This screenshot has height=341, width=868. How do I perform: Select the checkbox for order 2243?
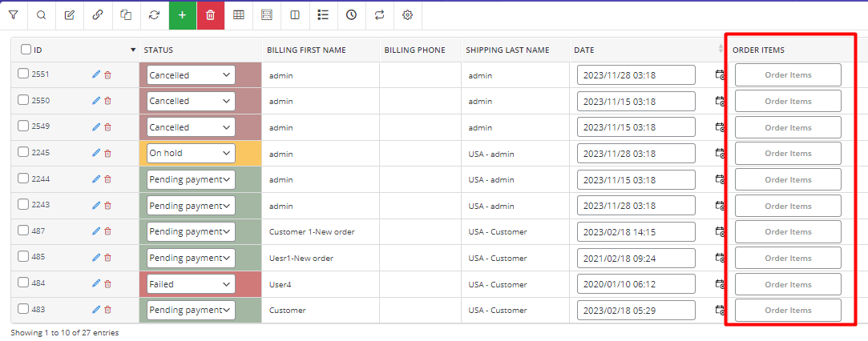pyautogui.click(x=22, y=204)
